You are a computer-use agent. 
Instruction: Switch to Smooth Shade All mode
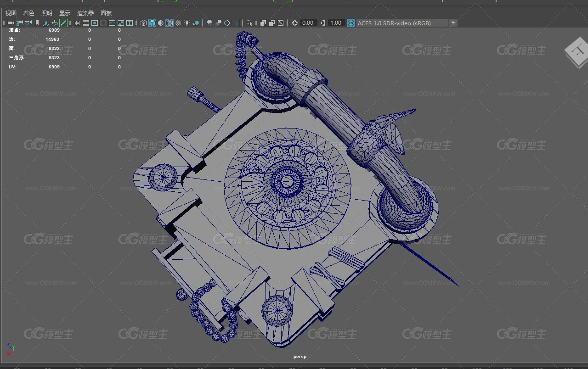pyautogui.click(x=152, y=23)
